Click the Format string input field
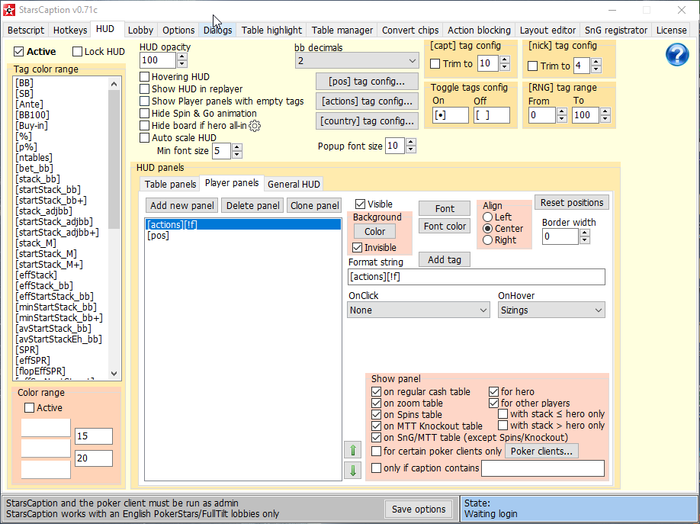 (476, 277)
